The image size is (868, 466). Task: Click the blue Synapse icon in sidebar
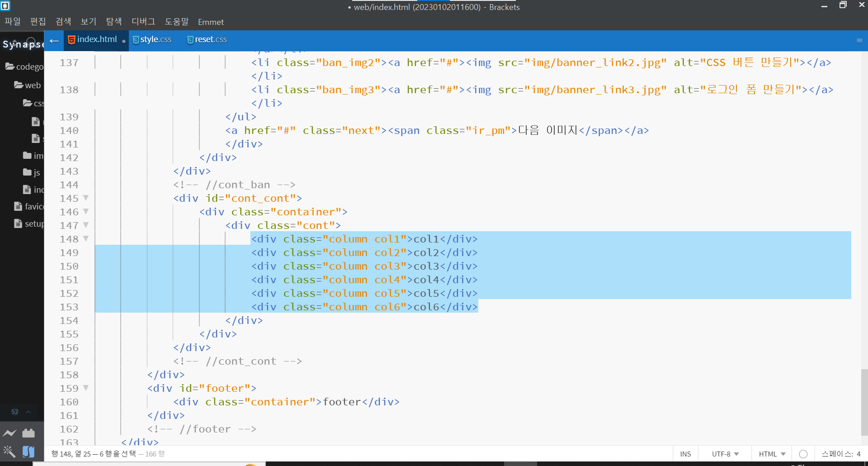pyautogui.click(x=28, y=451)
